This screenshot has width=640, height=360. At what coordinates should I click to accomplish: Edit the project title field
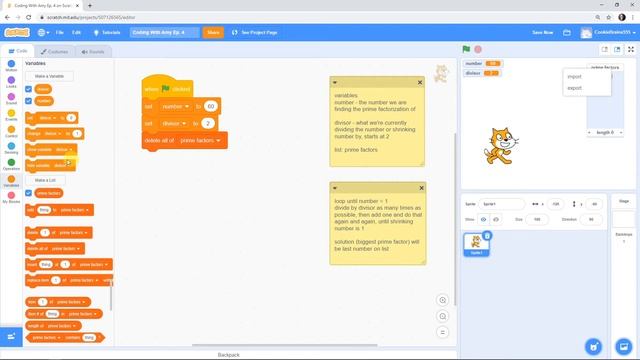pos(165,32)
